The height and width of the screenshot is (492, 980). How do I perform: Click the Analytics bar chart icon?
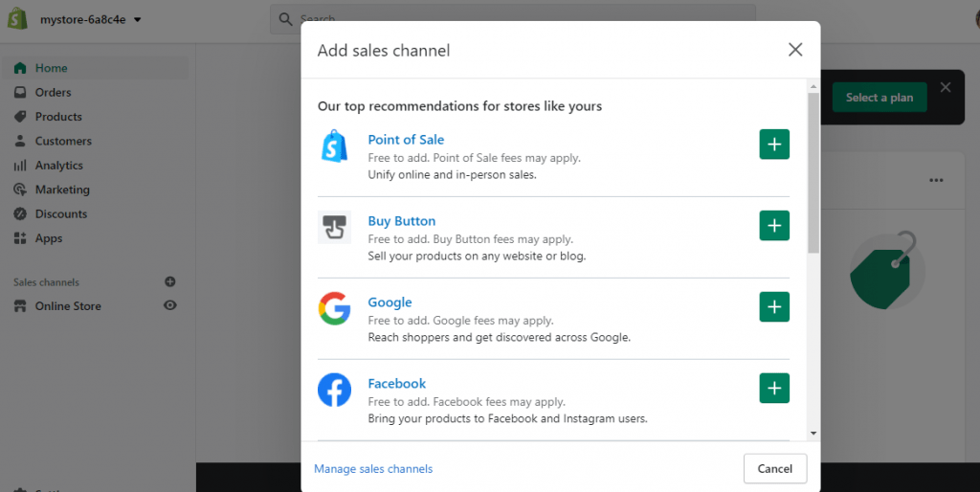(x=20, y=166)
